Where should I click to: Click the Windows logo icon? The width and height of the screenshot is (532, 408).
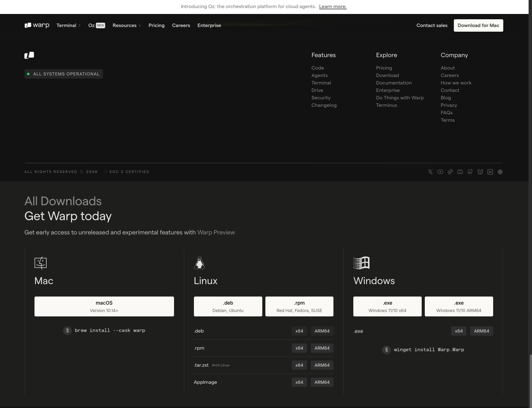pos(361,263)
